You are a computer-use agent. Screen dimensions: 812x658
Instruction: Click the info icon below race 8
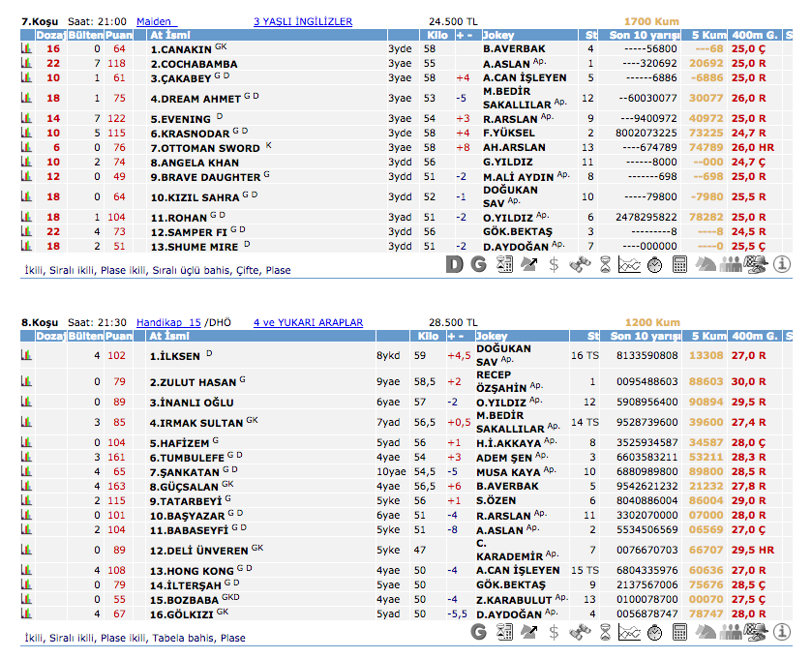782,632
